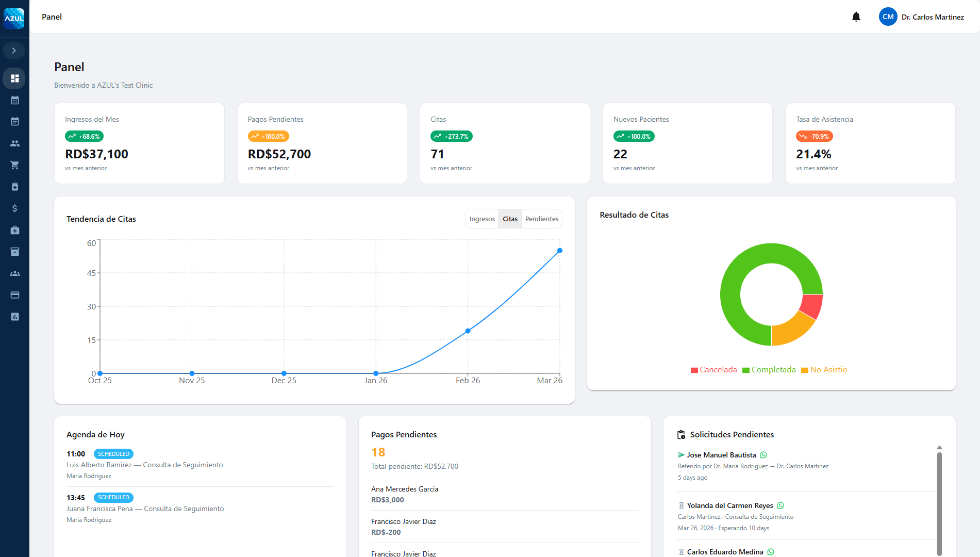Click WhatsApp icon next to Jose Manuel Bautista
The height and width of the screenshot is (557, 980).
click(763, 455)
